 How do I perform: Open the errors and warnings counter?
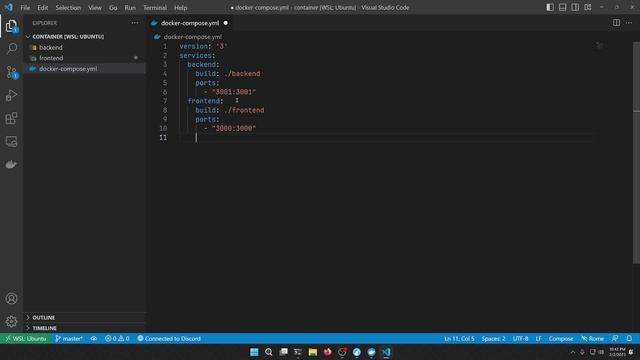pos(117,338)
